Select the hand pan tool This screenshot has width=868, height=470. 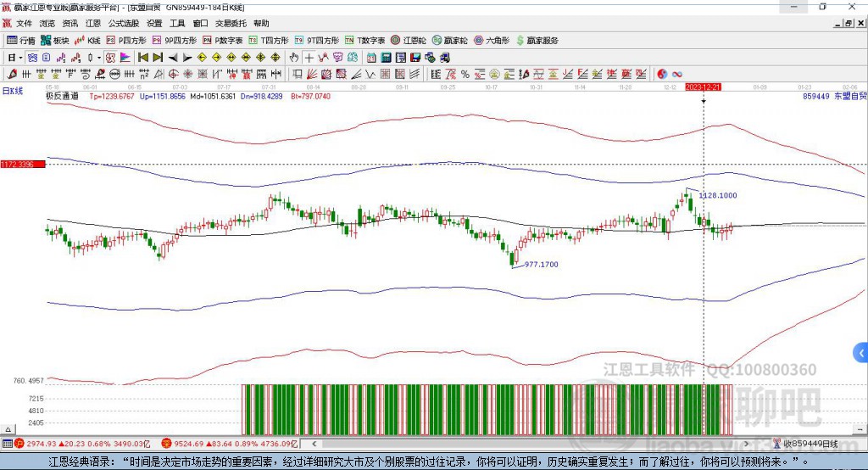(294, 58)
